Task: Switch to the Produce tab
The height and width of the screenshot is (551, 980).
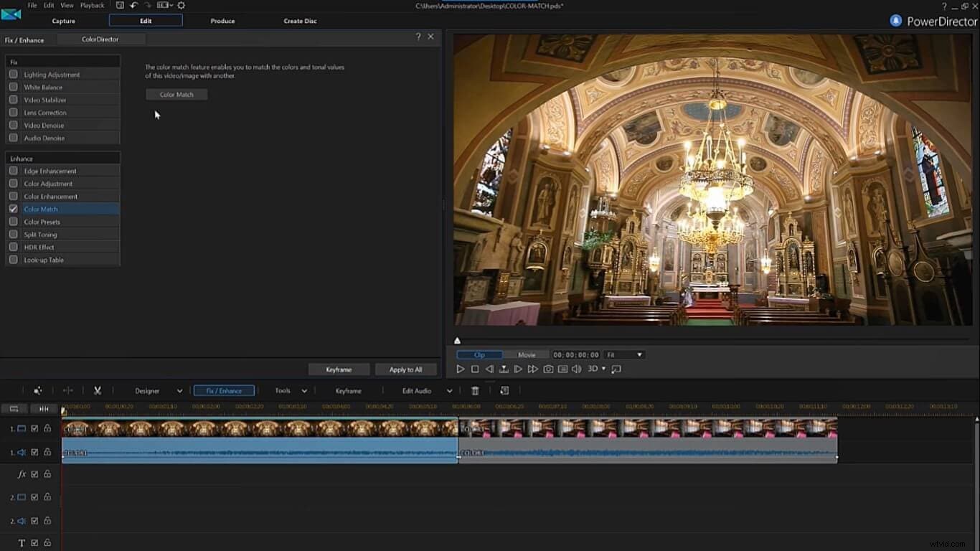Action: coord(222,21)
